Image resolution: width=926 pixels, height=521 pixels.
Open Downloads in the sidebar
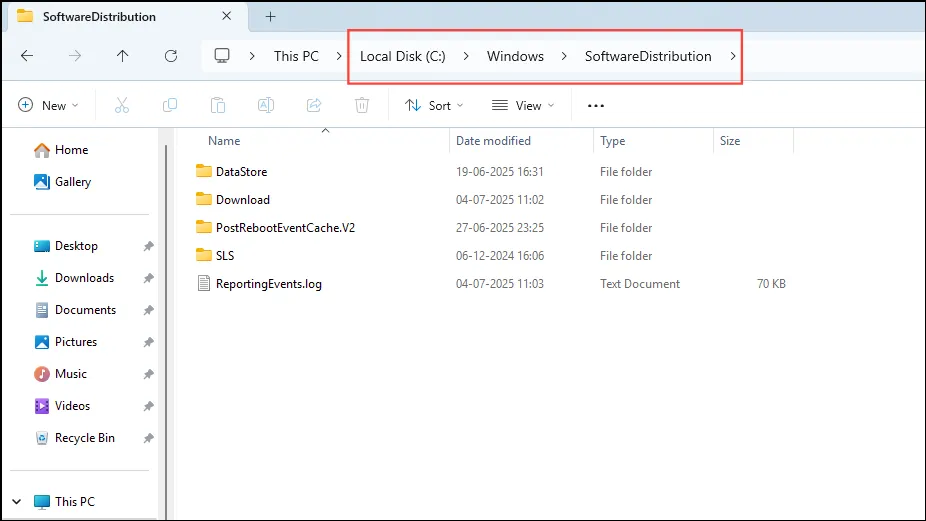click(84, 278)
